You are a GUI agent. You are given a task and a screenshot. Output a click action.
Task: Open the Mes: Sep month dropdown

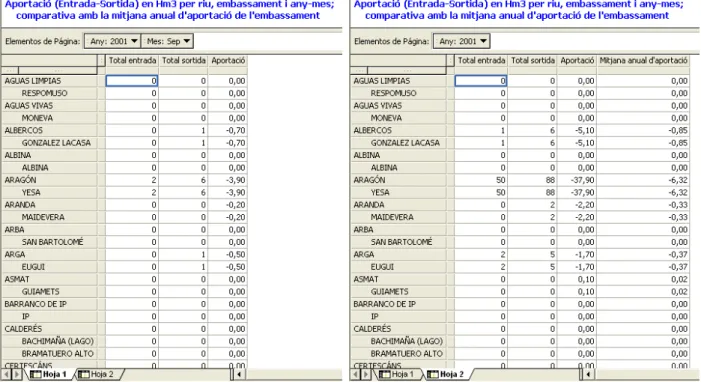coord(168,41)
